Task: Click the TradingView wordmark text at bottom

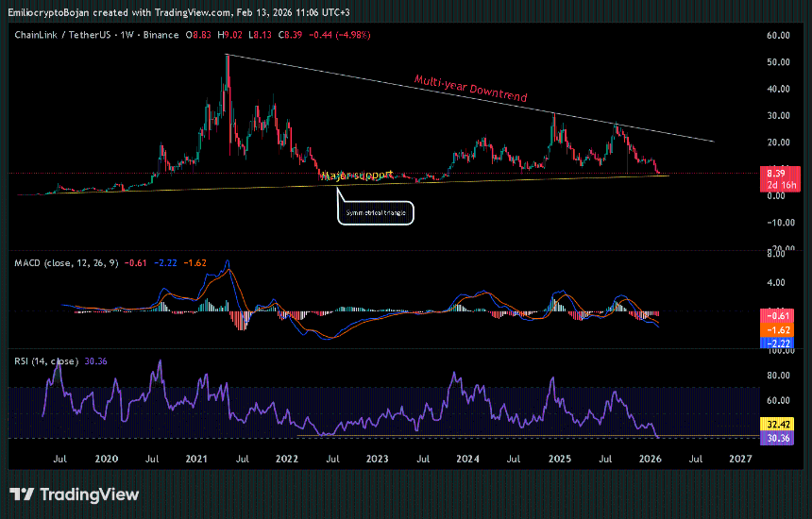Action: (89, 494)
